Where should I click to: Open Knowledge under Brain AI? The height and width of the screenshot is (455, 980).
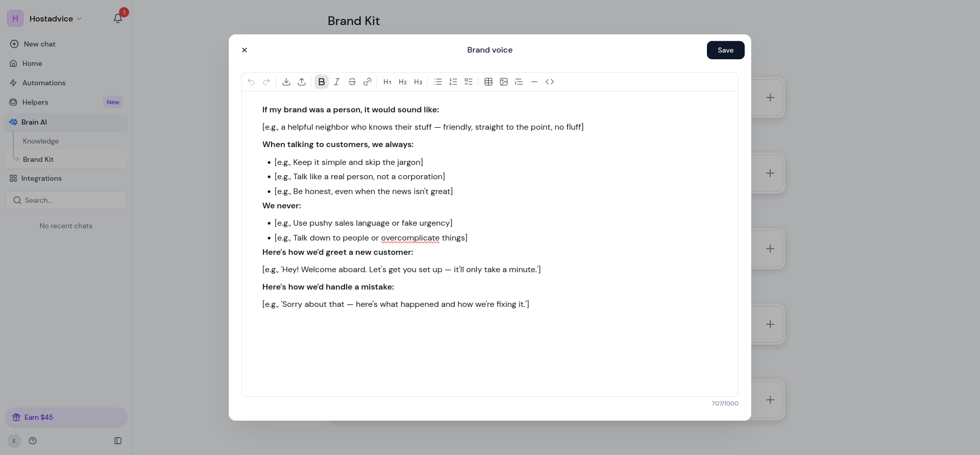pyautogui.click(x=41, y=141)
